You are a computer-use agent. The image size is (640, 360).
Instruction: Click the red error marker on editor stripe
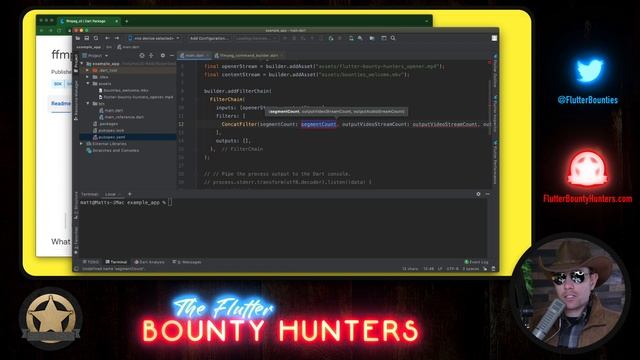pyautogui.click(x=489, y=62)
